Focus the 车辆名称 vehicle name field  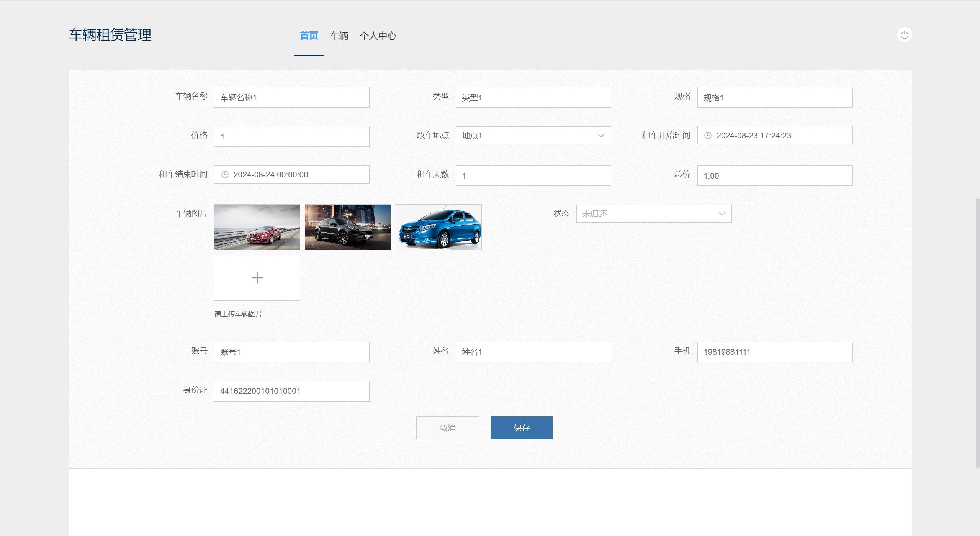[291, 97]
